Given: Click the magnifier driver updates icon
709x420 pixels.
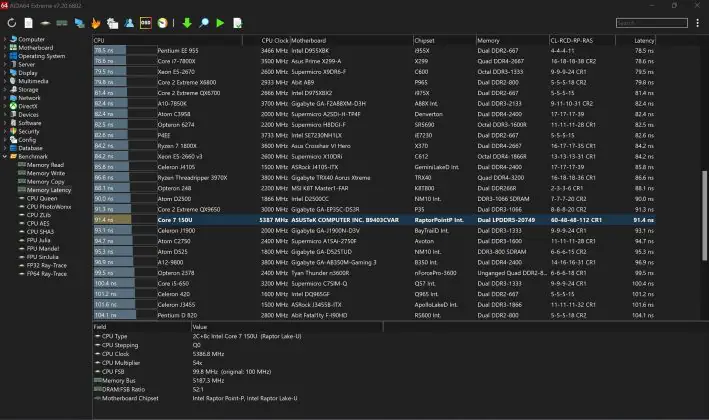Looking at the screenshot, I should 203,23.
